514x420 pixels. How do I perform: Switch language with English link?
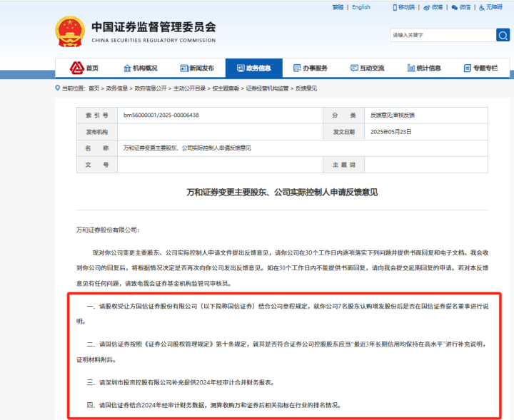click(361, 7)
